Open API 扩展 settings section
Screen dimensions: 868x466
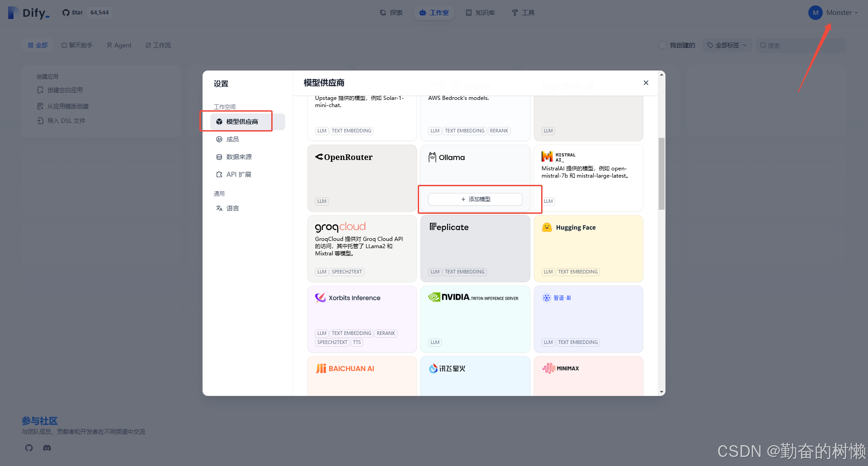[x=247, y=174]
